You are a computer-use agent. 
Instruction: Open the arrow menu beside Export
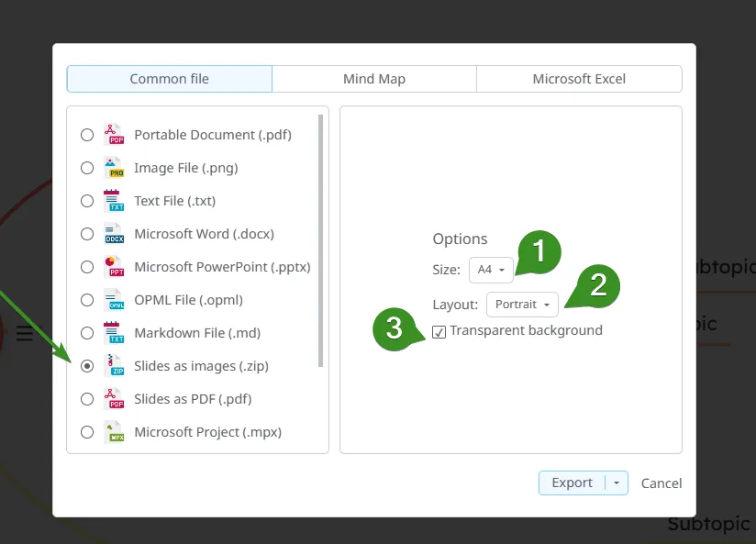[x=617, y=483]
